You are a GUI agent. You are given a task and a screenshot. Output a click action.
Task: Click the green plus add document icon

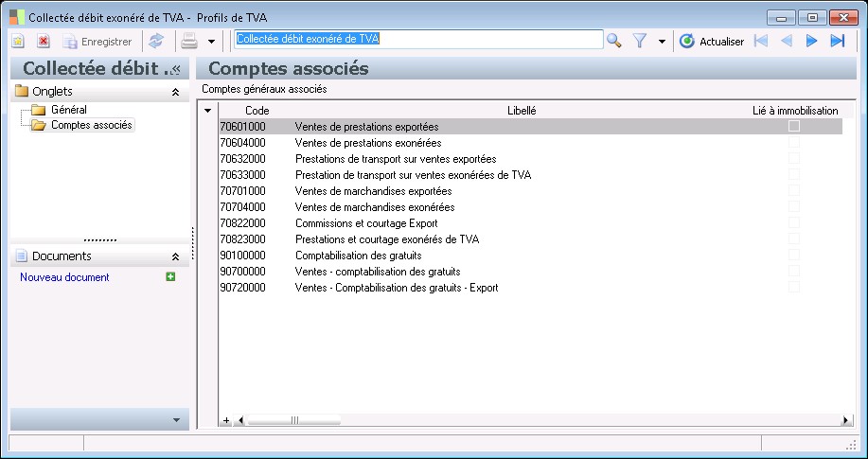[170, 276]
